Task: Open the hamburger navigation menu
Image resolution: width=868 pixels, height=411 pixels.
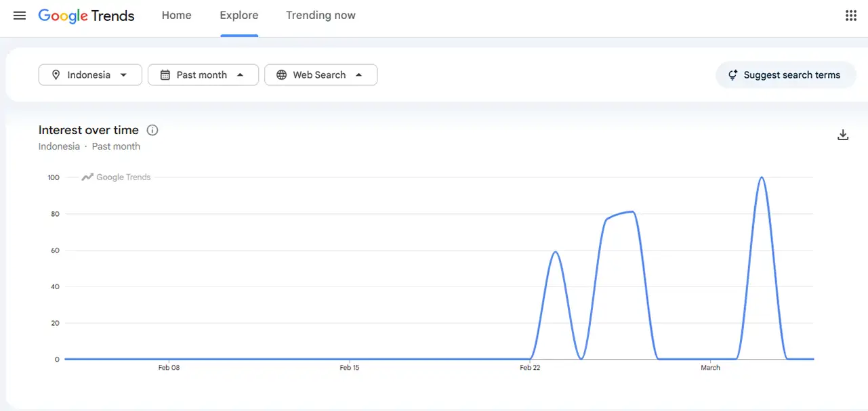Action: coord(19,15)
